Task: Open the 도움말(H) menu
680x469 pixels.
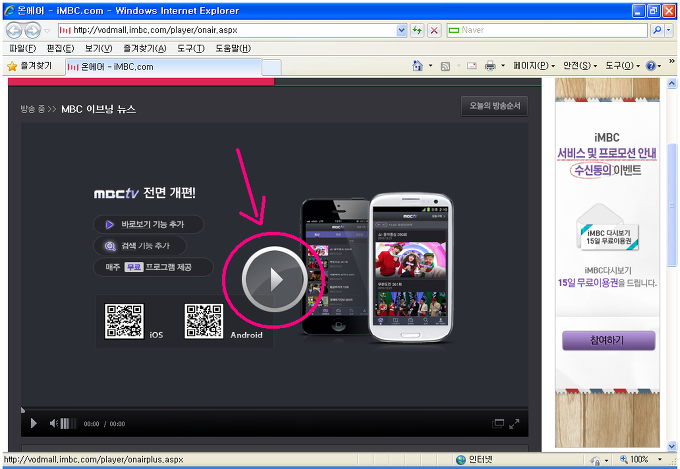Action: point(233,48)
